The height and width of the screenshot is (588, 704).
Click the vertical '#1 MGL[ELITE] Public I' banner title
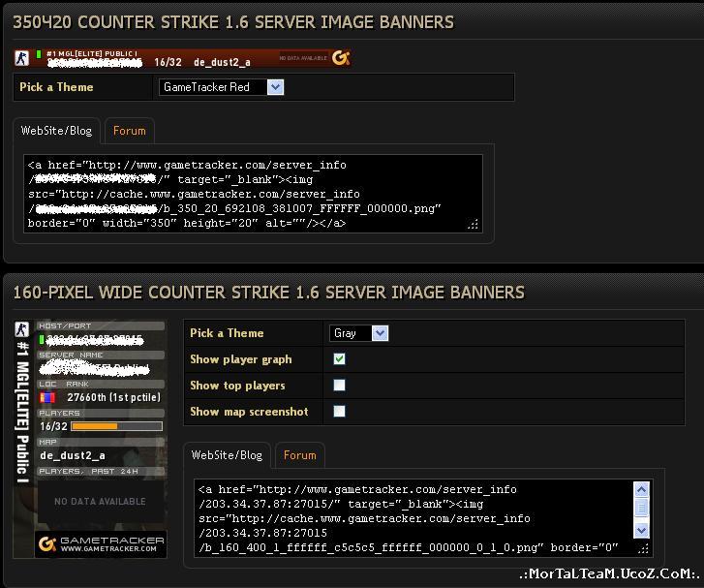tap(22, 412)
